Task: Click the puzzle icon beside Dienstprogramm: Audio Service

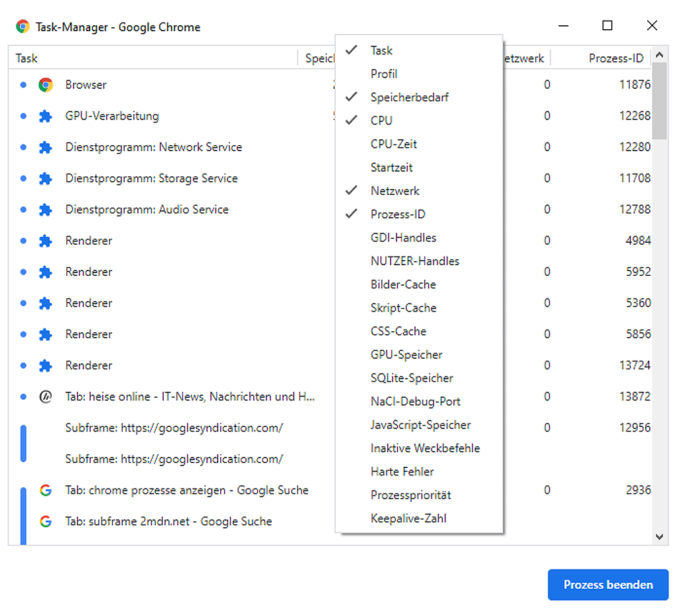Action: (46, 210)
